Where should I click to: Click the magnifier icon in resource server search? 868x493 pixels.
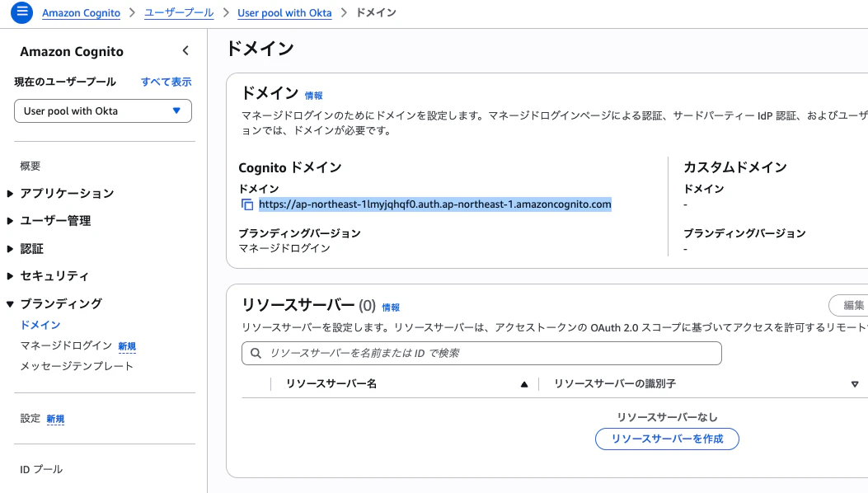click(255, 353)
